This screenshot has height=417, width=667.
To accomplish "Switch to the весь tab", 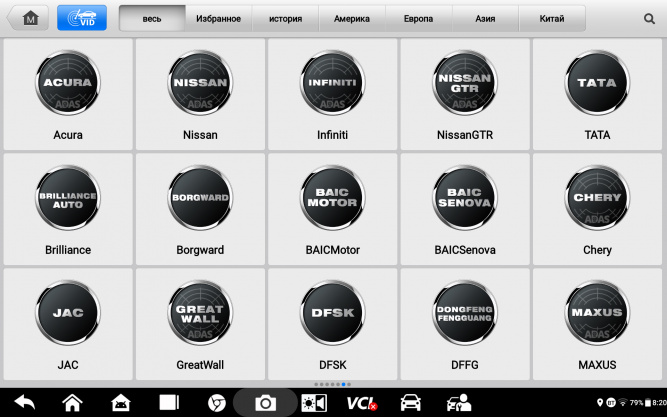I will pos(152,18).
